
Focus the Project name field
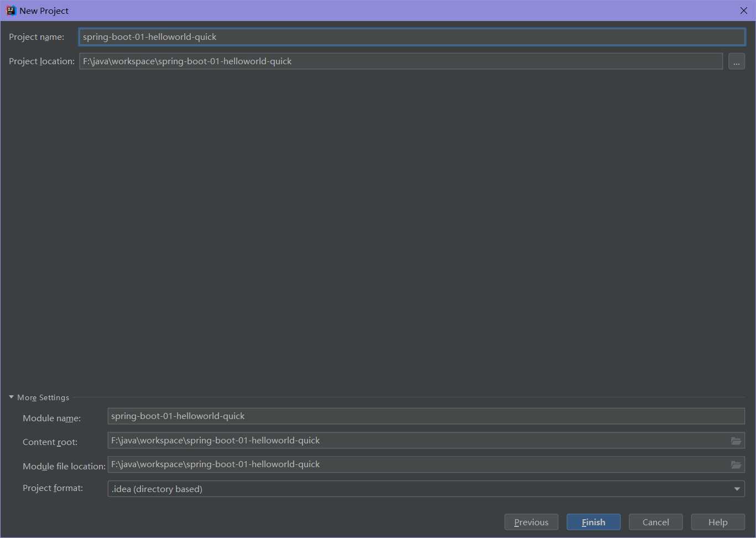coord(412,37)
